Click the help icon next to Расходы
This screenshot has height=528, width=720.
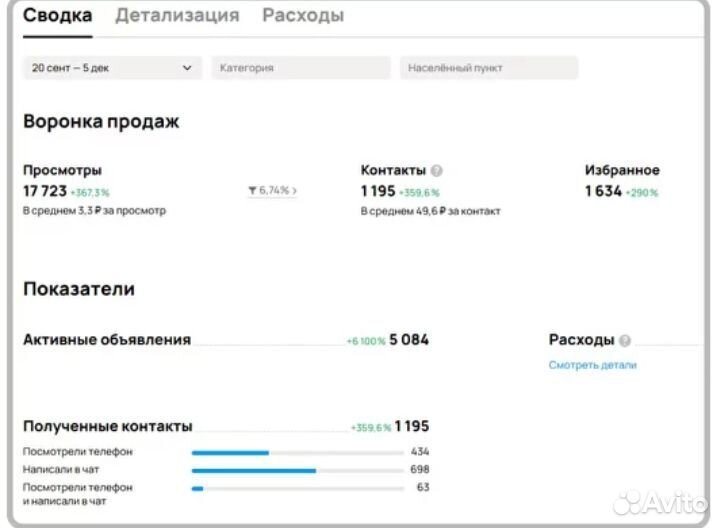[x=624, y=340]
